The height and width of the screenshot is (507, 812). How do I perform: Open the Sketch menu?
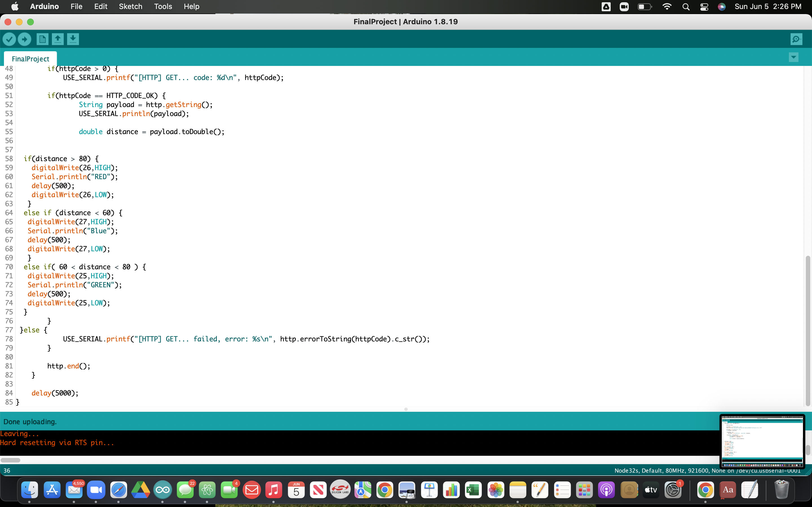[130, 7]
